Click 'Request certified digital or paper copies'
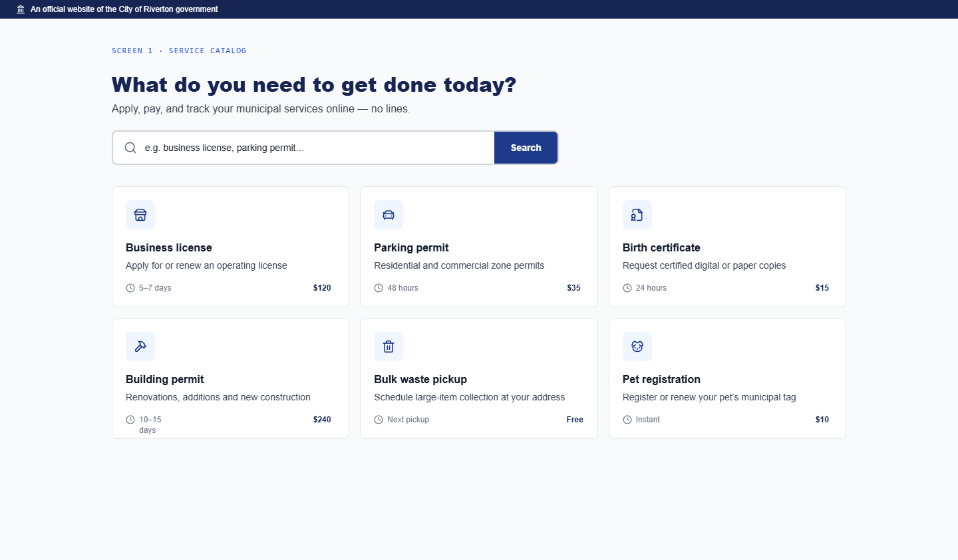Image resolution: width=958 pixels, height=560 pixels. [x=704, y=265]
